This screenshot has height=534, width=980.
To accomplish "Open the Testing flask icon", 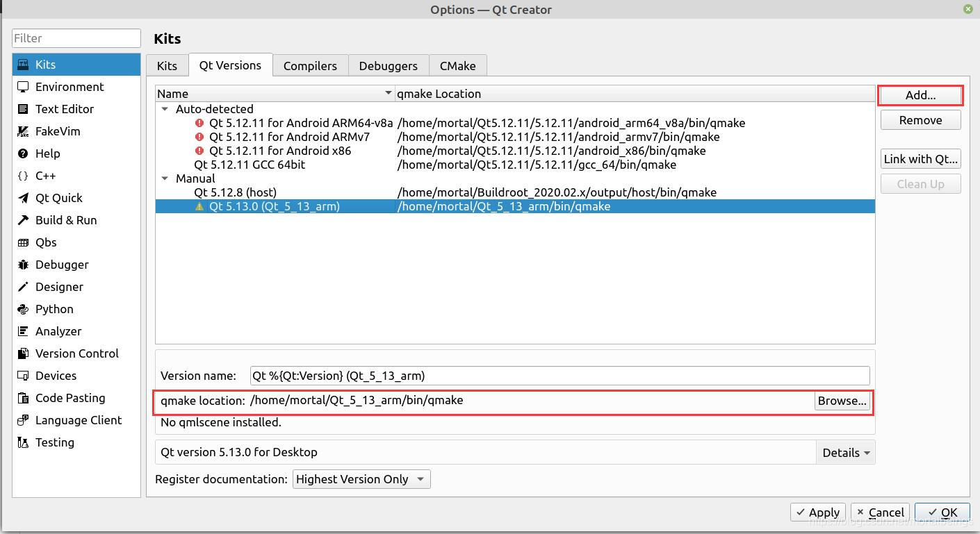I will [23, 442].
